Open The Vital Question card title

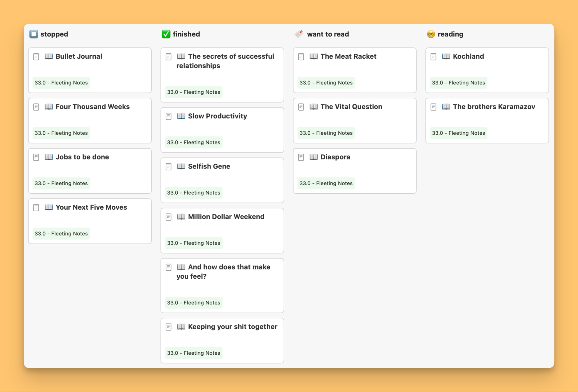pos(351,107)
